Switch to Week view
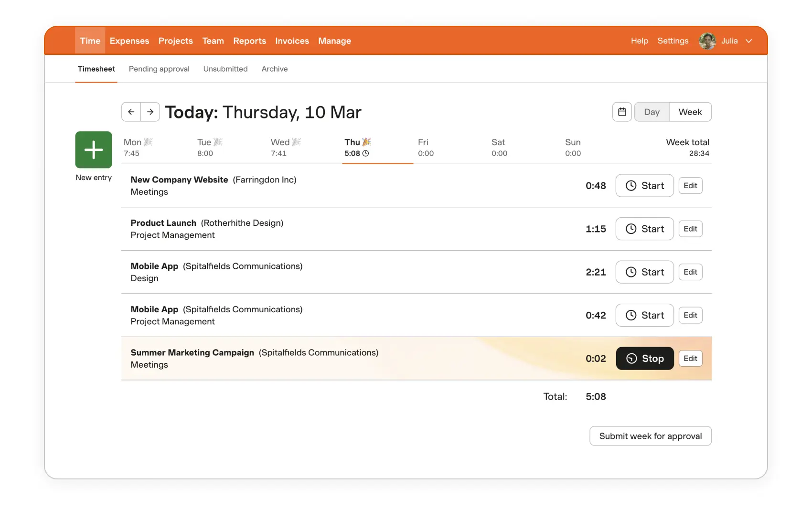Image resolution: width=812 pixels, height=509 pixels. 690,112
